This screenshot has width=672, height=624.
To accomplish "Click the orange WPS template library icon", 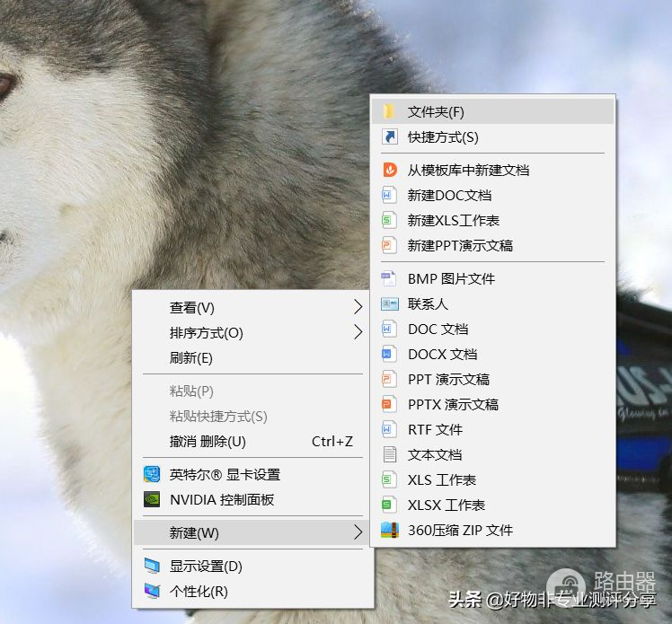I will point(389,170).
